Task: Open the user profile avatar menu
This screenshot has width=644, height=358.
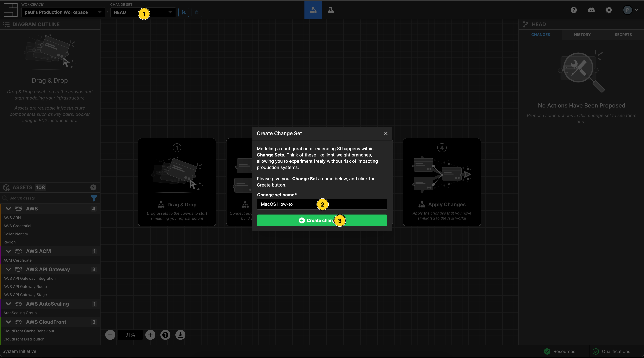Action: (x=628, y=10)
